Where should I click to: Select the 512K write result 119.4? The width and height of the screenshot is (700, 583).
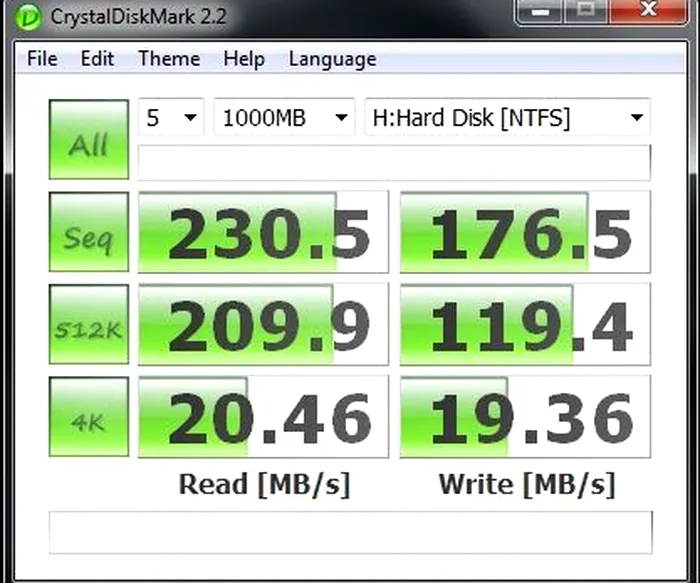click(525, 324)
